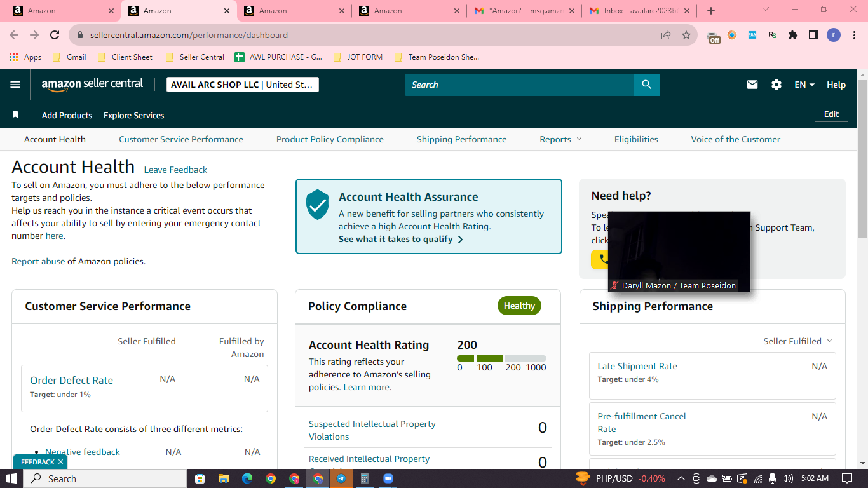Open the Seller Central hamburger menu
868x488 pixels.
click(15, 85)
